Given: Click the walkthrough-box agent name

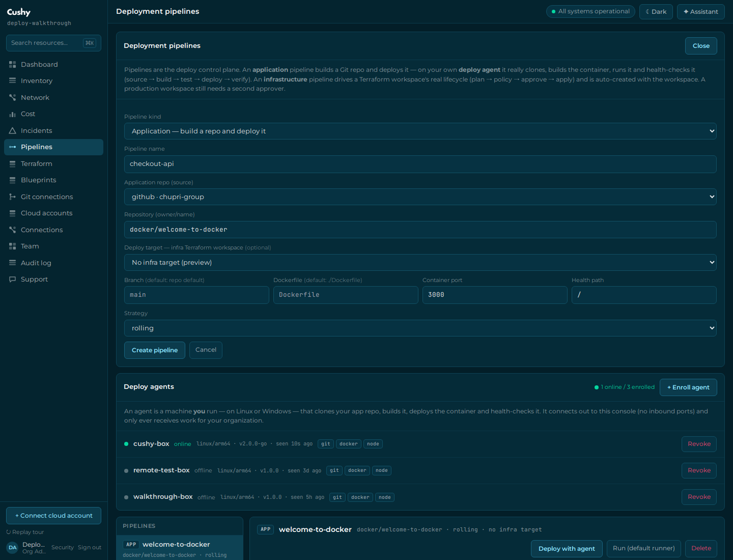Looking at the screenshot, I should (163, 497).
